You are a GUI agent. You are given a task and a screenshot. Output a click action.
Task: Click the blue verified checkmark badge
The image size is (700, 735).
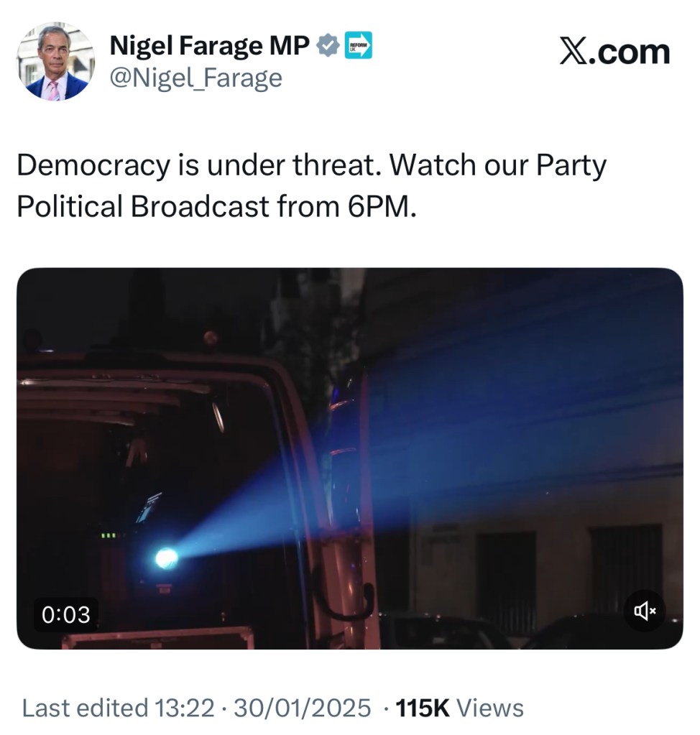coord(328,47)
